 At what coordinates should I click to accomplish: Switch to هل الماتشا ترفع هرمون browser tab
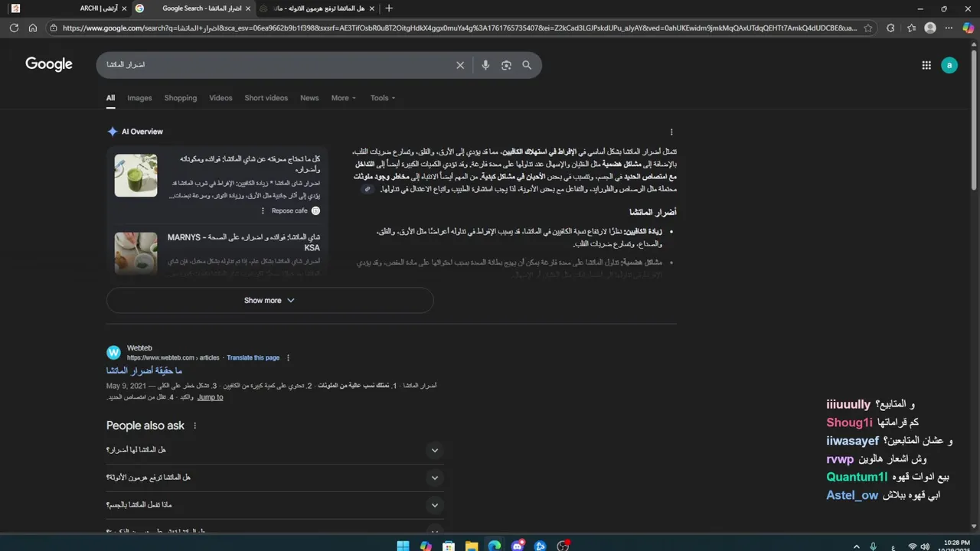click(x=317, y=8)
